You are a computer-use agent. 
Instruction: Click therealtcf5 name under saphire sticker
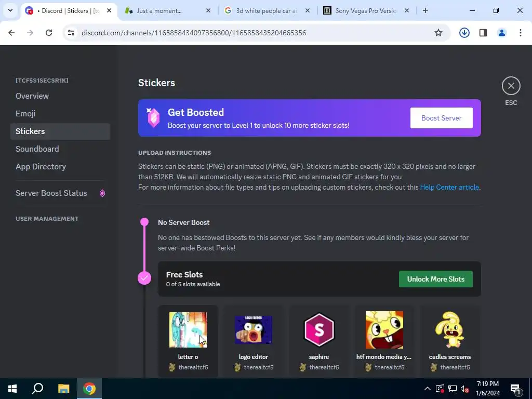[324, 367]
